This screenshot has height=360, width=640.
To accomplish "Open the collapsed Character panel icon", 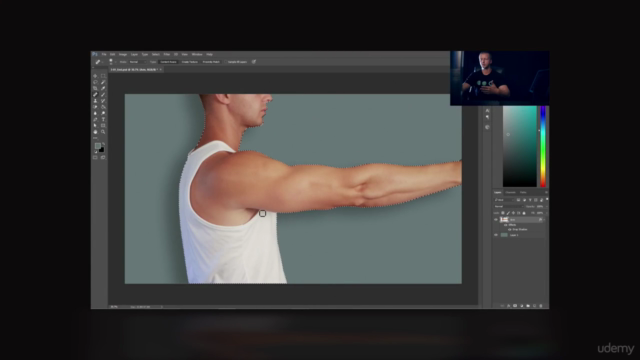I will [x=487, y=111].
